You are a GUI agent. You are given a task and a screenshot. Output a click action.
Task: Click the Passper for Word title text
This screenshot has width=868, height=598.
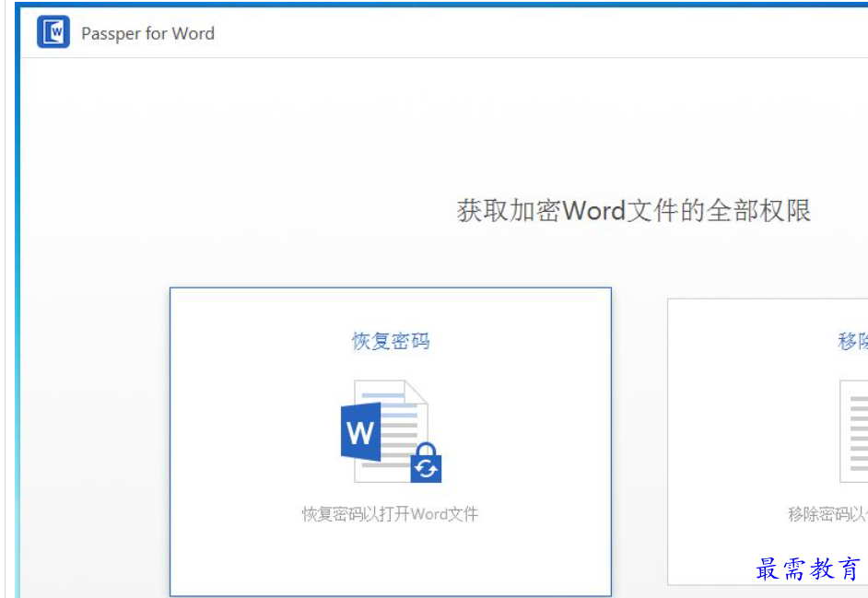(x=147, y=33)
